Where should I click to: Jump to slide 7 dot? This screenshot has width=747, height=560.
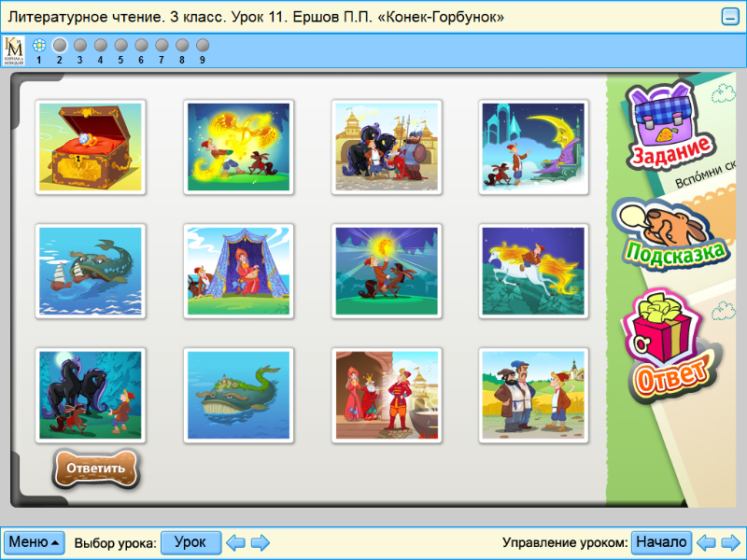tap(162, 45)
